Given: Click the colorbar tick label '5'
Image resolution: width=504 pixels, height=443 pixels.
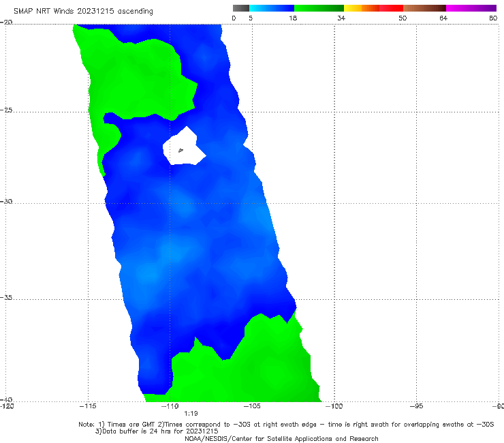Looking at the screenshot, I should 251,18.
